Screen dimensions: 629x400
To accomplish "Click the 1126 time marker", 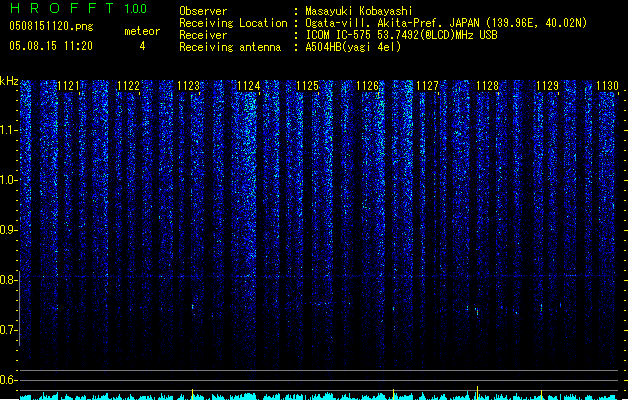I will click(367, 86).
